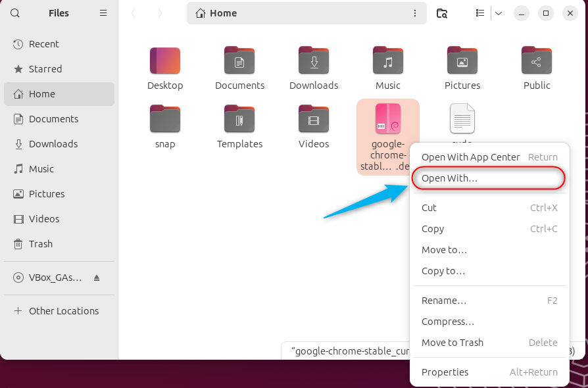Choose Compress… in context menu
Viewport: 588px width, 388px height.
pos(489,322)
